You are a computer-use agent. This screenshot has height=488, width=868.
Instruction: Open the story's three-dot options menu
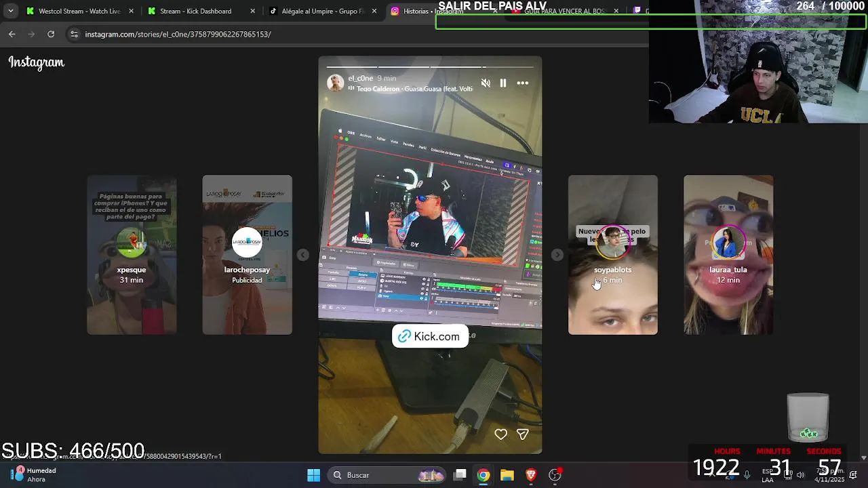tap(523, 83)
